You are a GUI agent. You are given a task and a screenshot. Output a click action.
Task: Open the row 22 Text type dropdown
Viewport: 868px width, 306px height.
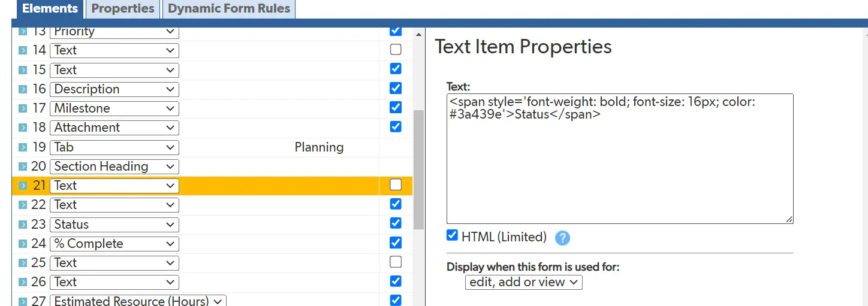click(114, 205)
